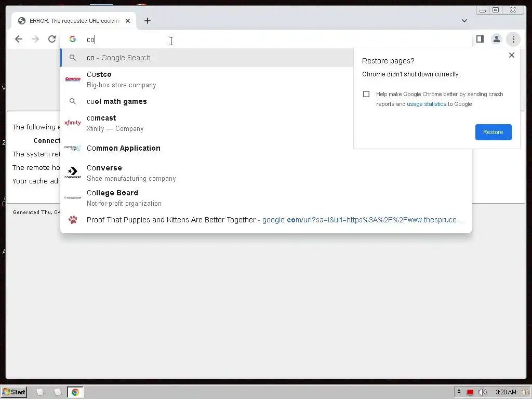The height and width of the screenshot is (399, 532).
Task: Click the Converse star logo icon
Action: [x=73, y=172]
